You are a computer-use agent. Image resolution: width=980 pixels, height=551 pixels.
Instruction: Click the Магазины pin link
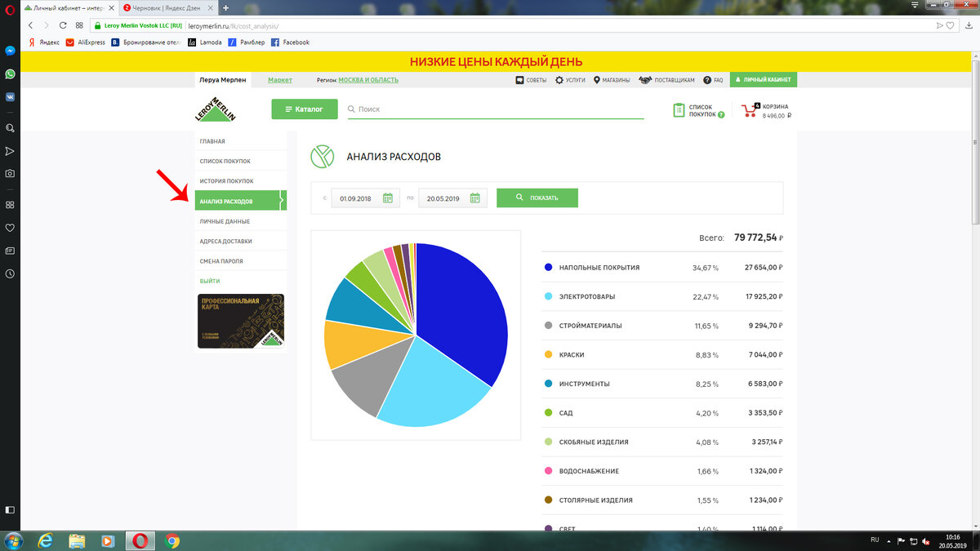(612, 80)
